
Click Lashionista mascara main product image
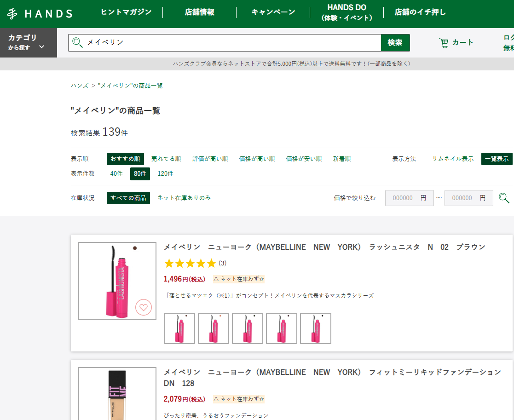(x=117, y=281)
